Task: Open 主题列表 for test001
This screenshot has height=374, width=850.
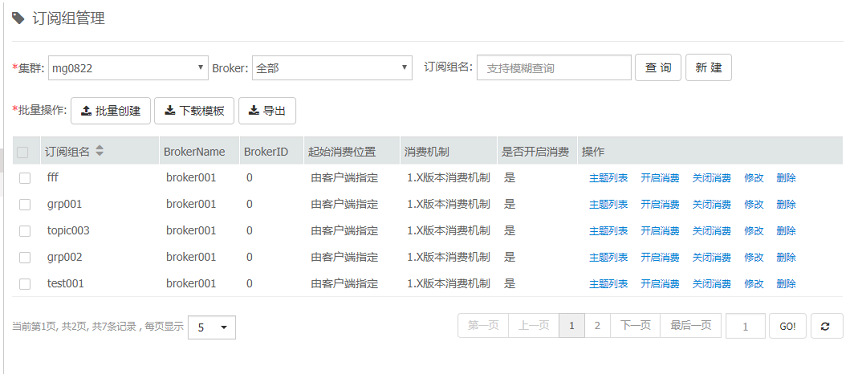Action: [608, 283]
